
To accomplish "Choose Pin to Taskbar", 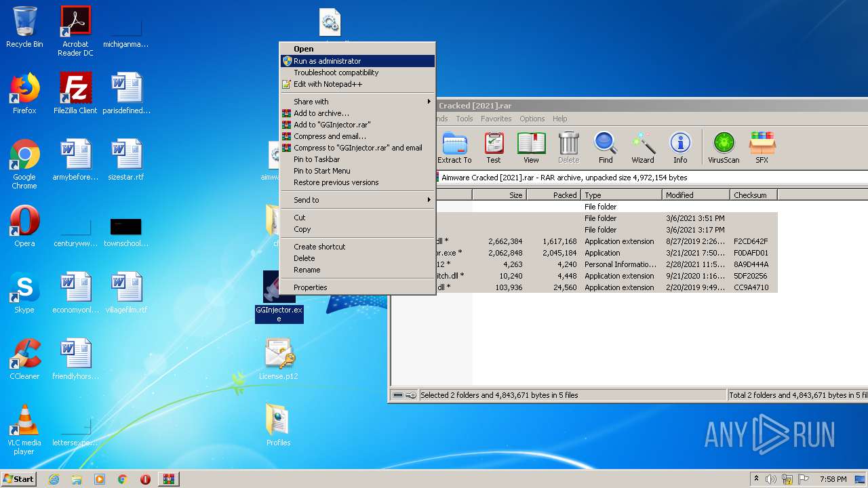I will [x=357, y=159].
